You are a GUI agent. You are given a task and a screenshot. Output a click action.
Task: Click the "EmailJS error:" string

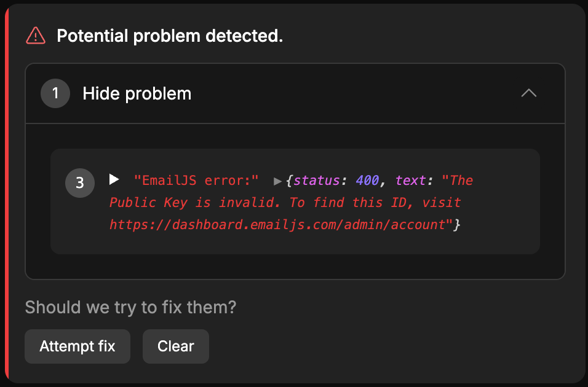pos(196,181)
